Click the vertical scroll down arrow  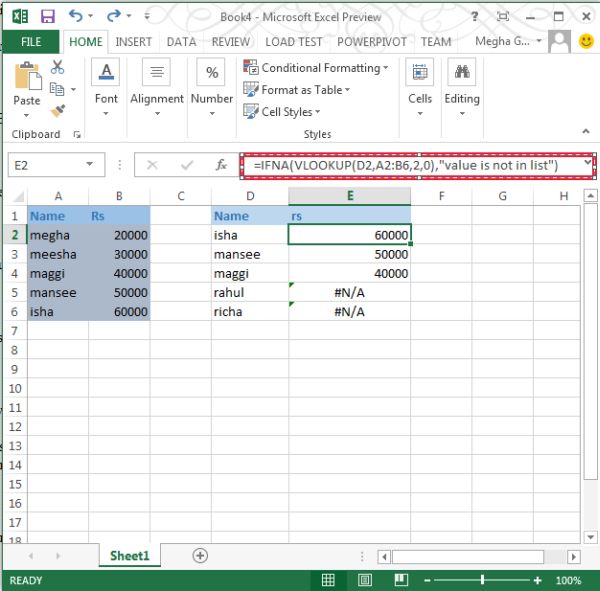click(590, 537)
